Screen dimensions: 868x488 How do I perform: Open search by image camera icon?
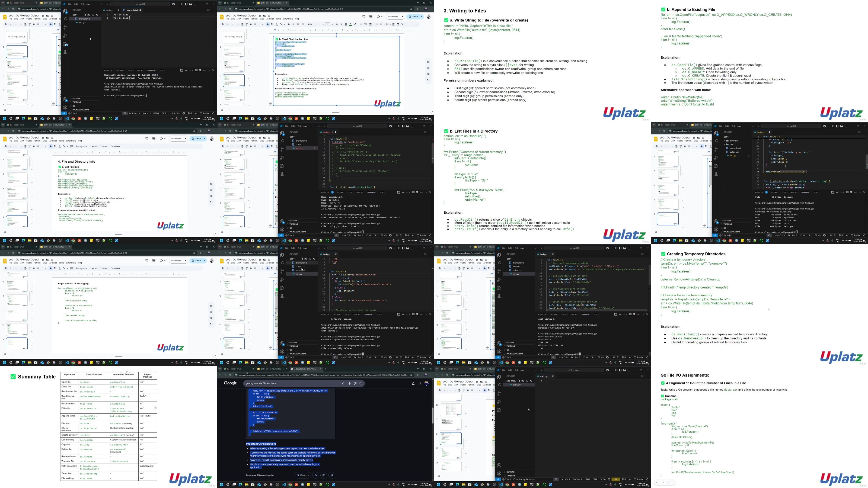pos(355,383)
